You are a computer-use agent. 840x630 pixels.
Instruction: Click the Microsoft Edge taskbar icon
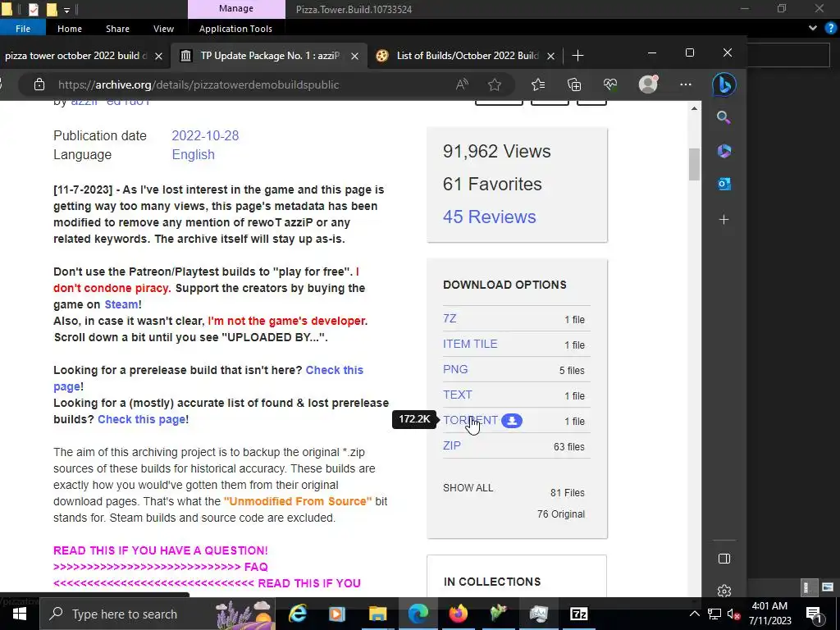pyautogui.click(x=418, y=614)
